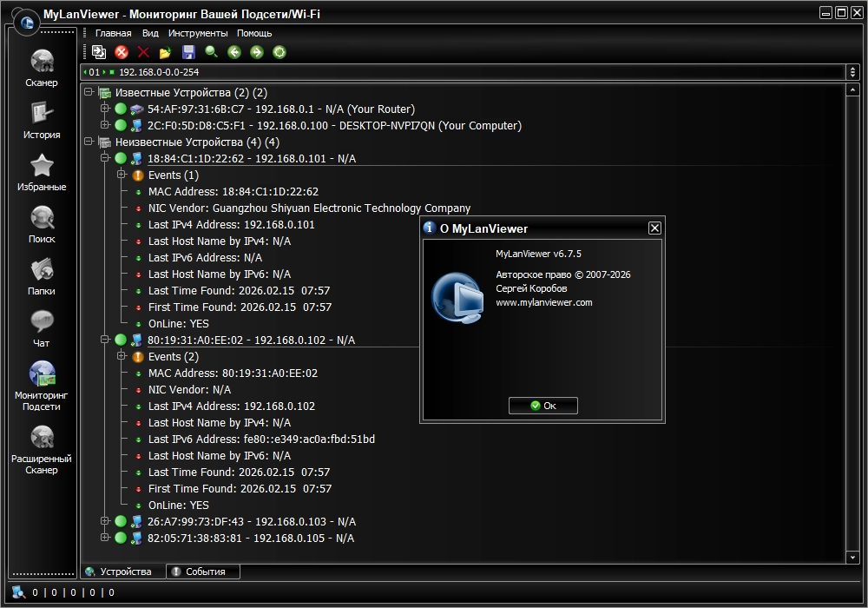Image resolution: width=868 pixels, height=608 pixels.
Task: Open the Вид menu
Action: click(x=150, y=33)
